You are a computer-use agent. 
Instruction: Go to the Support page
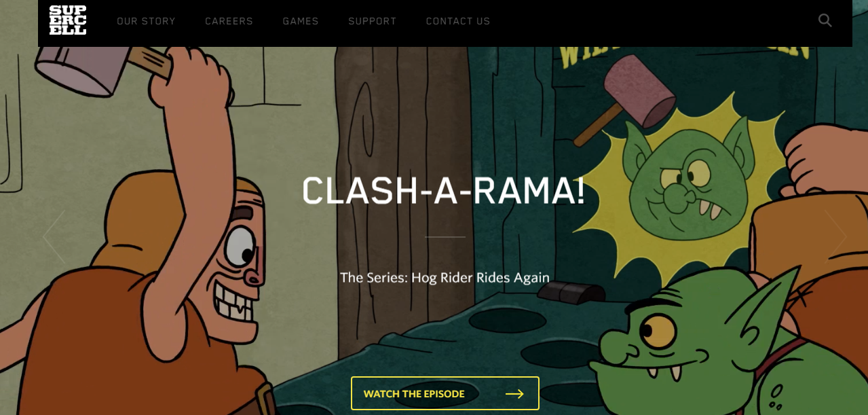[x=372, y=21]
